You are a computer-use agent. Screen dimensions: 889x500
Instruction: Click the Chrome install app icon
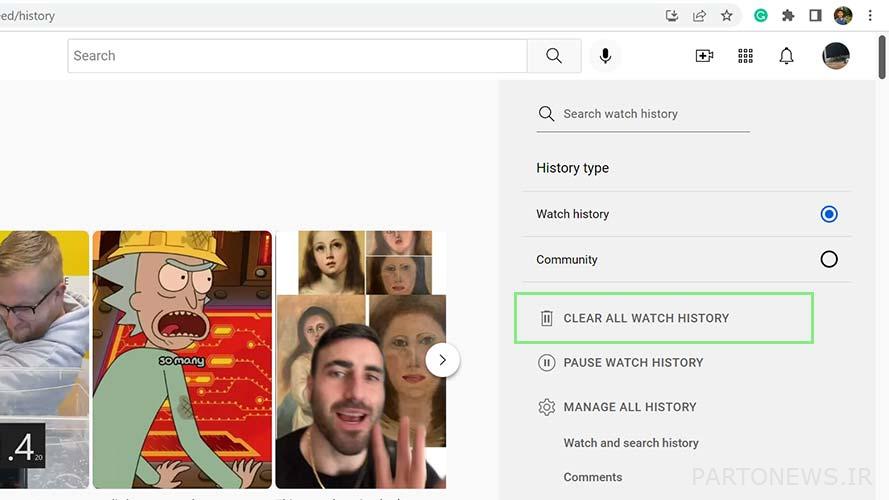pyautogui.click(x=672, y=15)
